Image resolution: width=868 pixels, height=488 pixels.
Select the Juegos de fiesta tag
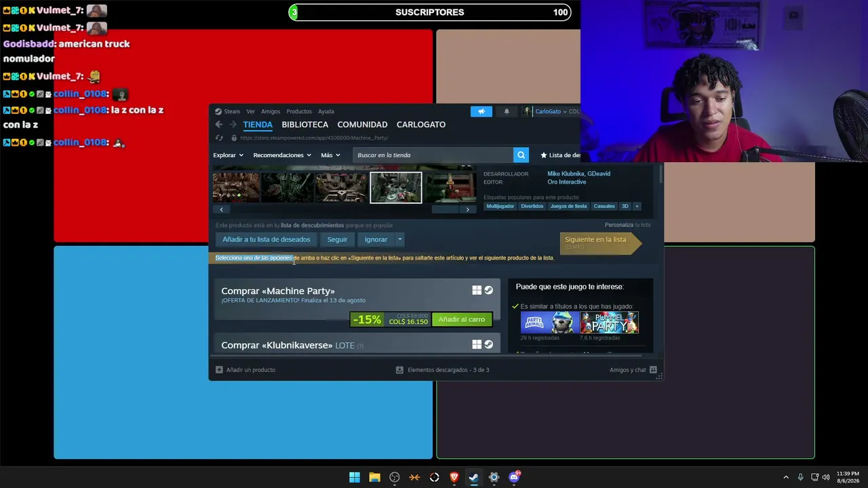point(568,206)
